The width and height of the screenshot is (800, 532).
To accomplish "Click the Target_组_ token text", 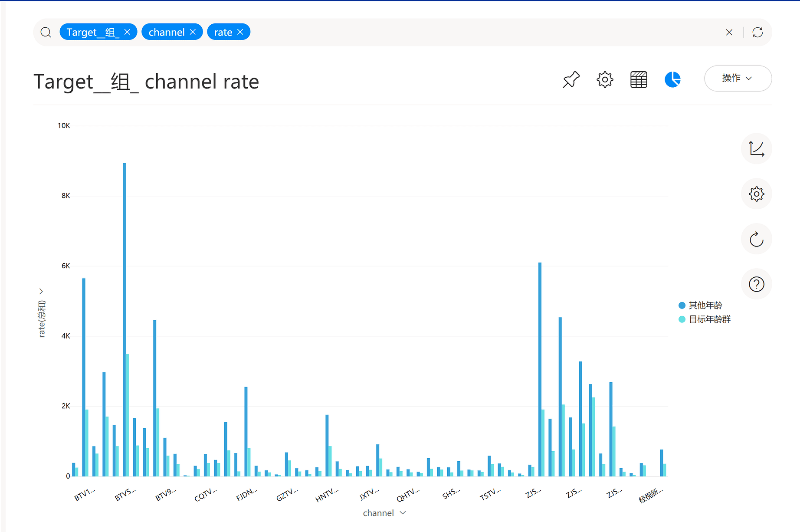I will coord(93,32).
